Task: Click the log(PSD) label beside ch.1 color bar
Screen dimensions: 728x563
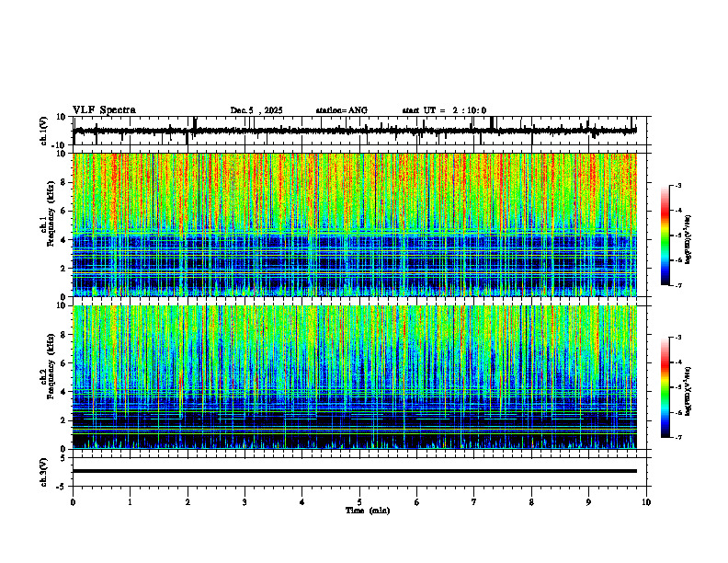Action: point(688,239)
